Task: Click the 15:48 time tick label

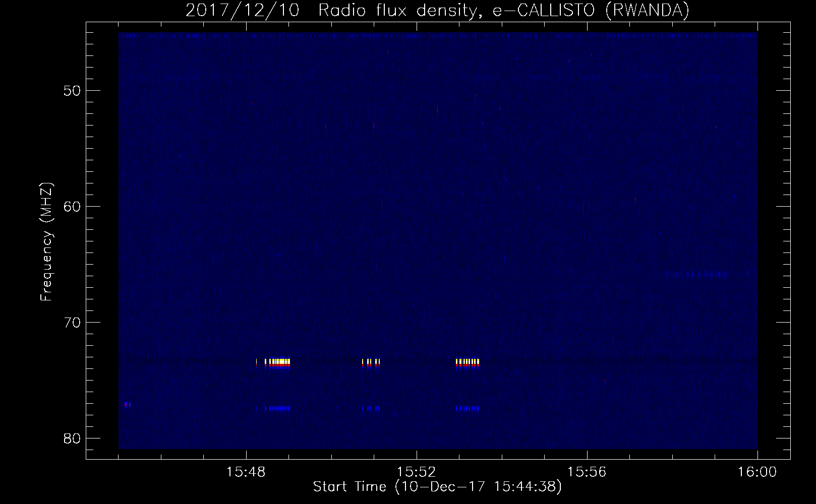Action: [x=246, y=472]
